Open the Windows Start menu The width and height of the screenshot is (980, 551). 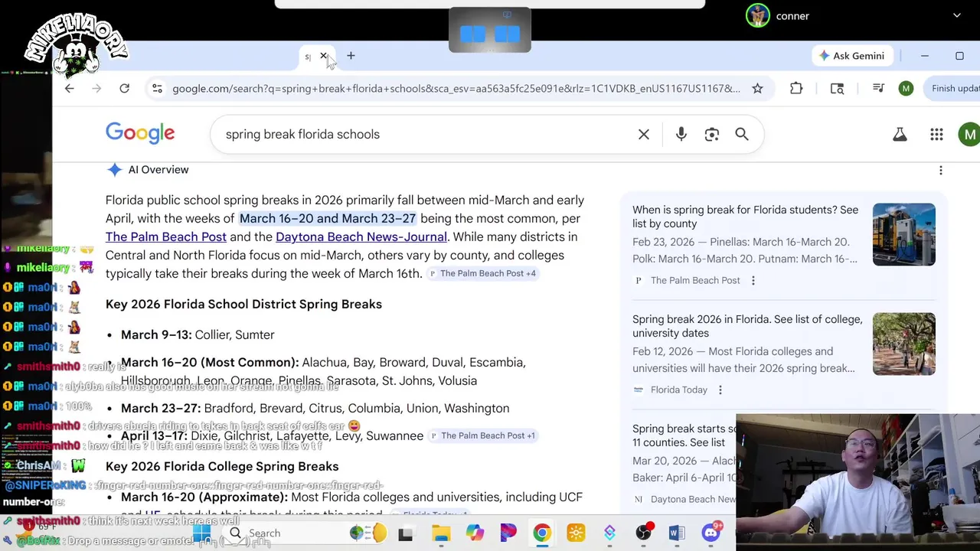202,533
